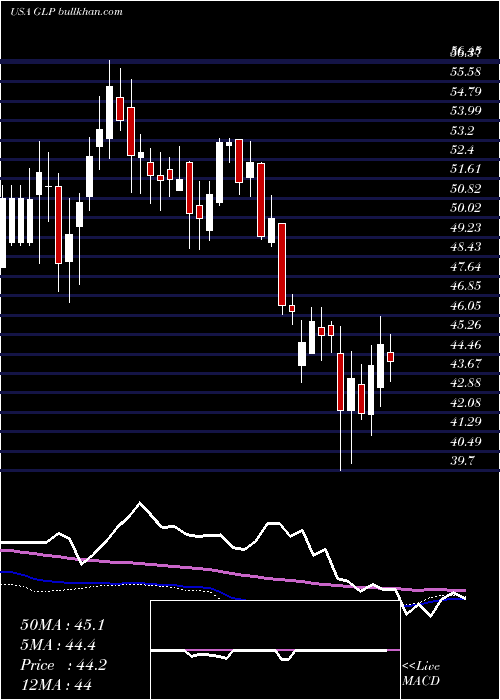Click the 42.08 price axis label
Screen dimensions: 500x700
click(466, 403)
